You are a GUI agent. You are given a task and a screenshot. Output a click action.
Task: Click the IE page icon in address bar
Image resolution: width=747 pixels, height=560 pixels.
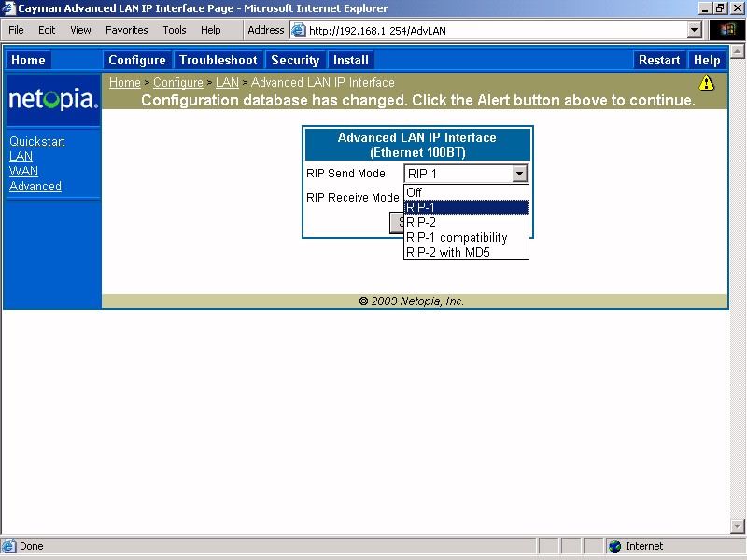click(298, 31)
